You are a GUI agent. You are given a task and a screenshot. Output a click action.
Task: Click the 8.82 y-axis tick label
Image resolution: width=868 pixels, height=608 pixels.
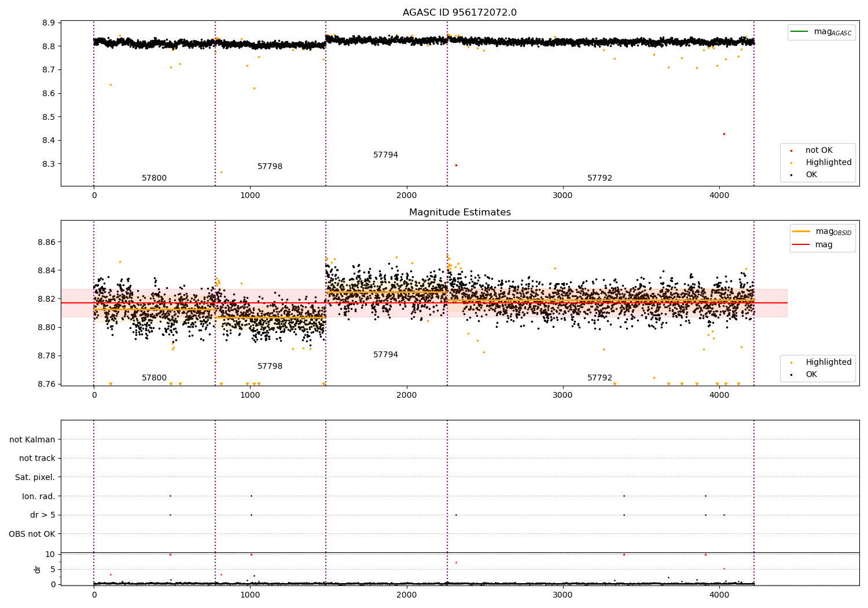[x=46, y=299]
